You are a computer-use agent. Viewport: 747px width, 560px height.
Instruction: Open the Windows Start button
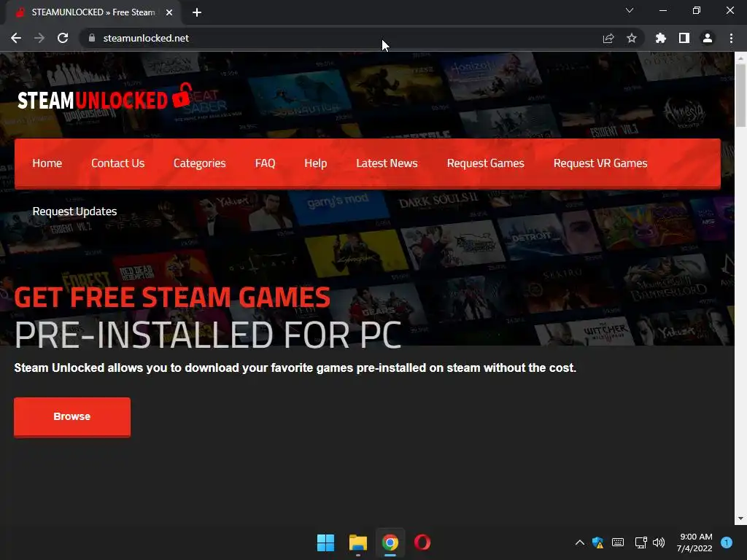tap(326, 542)
